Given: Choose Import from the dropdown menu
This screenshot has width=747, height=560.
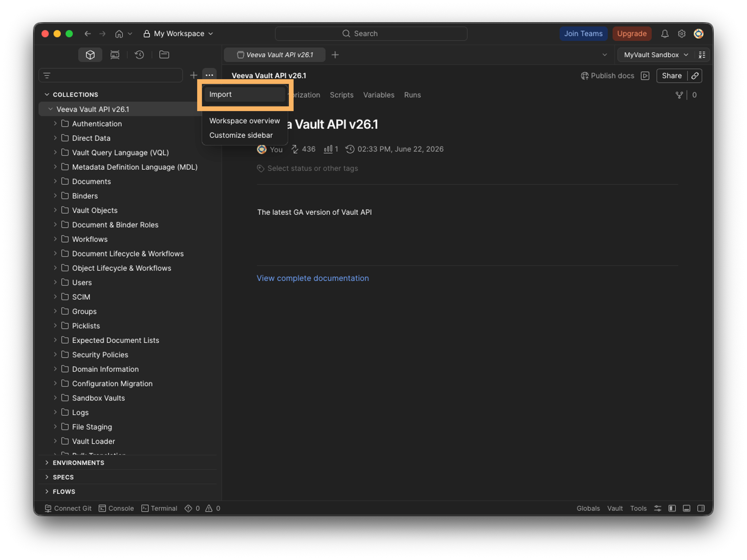Looking at the screenshot, I should coord(245,94).
